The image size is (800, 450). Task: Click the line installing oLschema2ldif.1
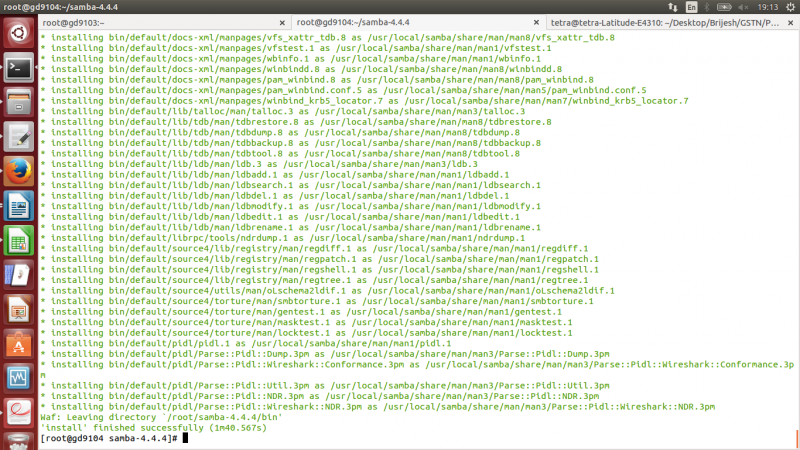tap(328, 291)
